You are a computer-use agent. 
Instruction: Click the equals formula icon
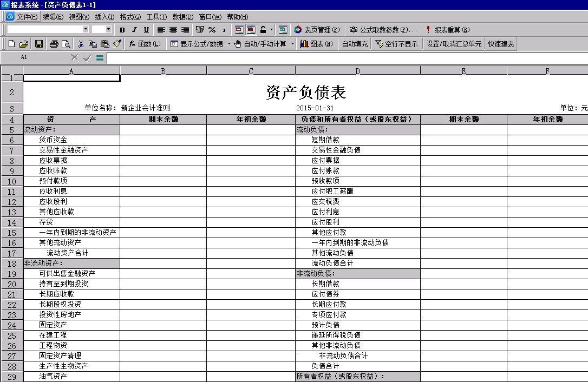pos(100,57)
